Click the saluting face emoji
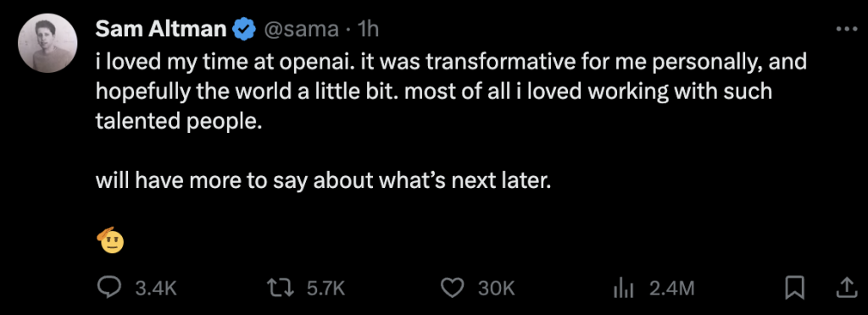 (x=110, y=240)
